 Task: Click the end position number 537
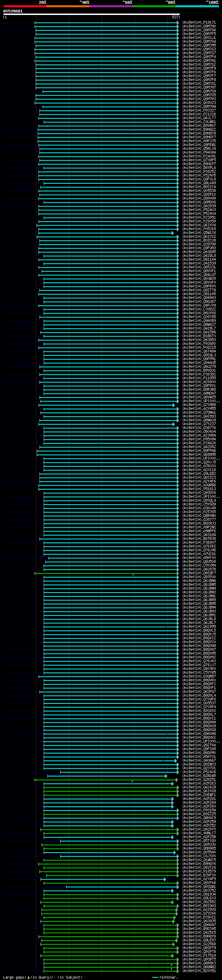175,17
